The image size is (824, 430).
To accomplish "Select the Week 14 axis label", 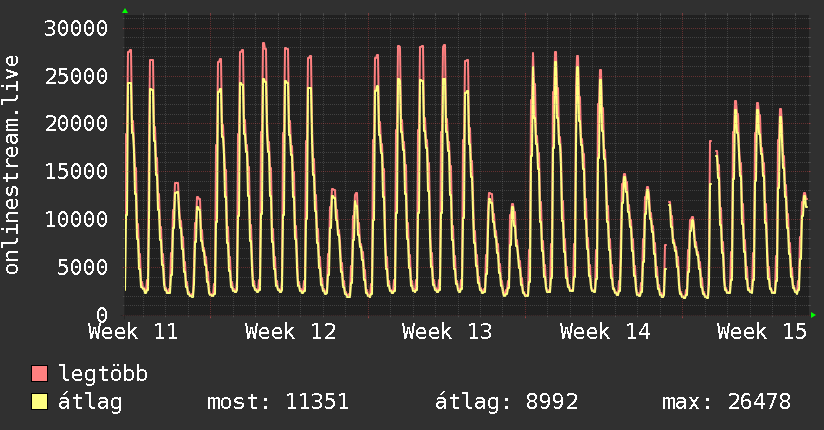I will pos(605,332).
